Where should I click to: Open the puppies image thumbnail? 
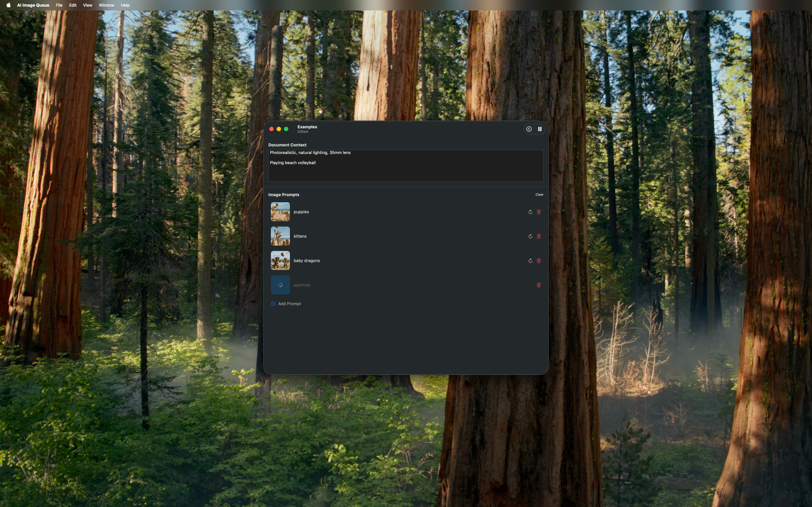(x=280, y=212)
